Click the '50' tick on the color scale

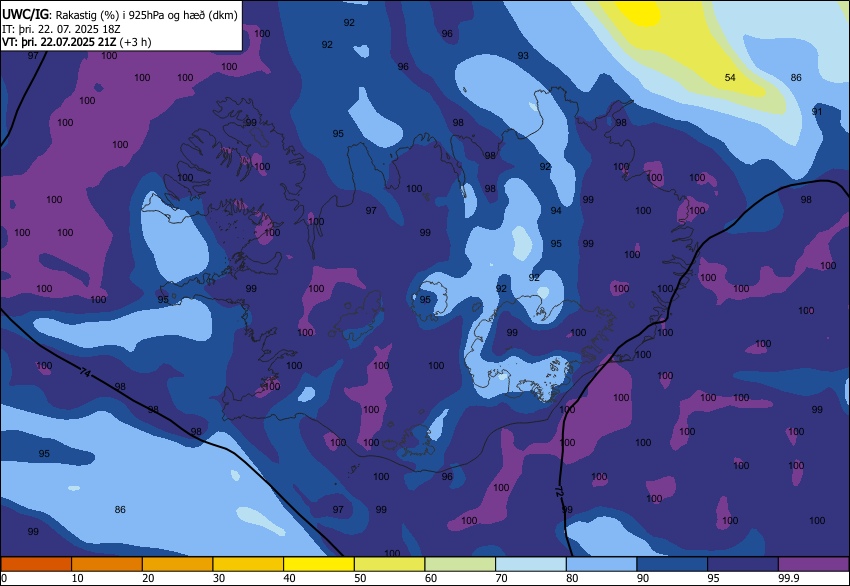pos(360,578)
